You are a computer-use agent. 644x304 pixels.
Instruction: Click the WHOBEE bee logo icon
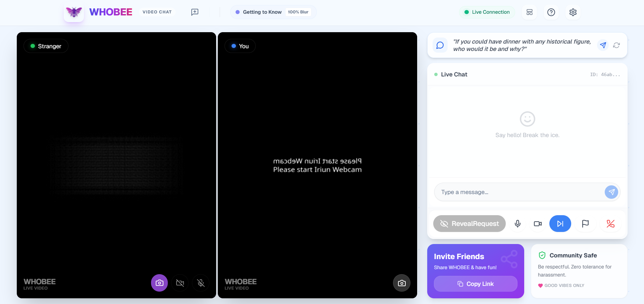coord(74,12)
